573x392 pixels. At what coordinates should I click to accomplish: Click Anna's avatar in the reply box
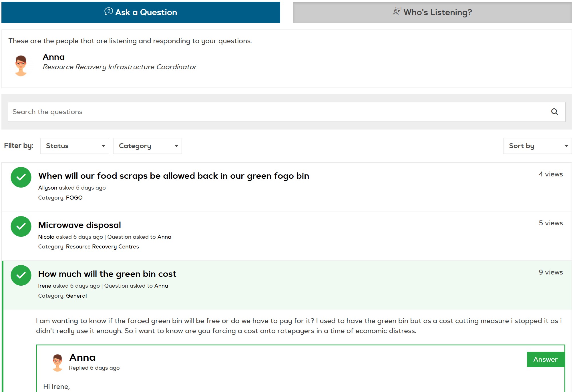[57, 363]
